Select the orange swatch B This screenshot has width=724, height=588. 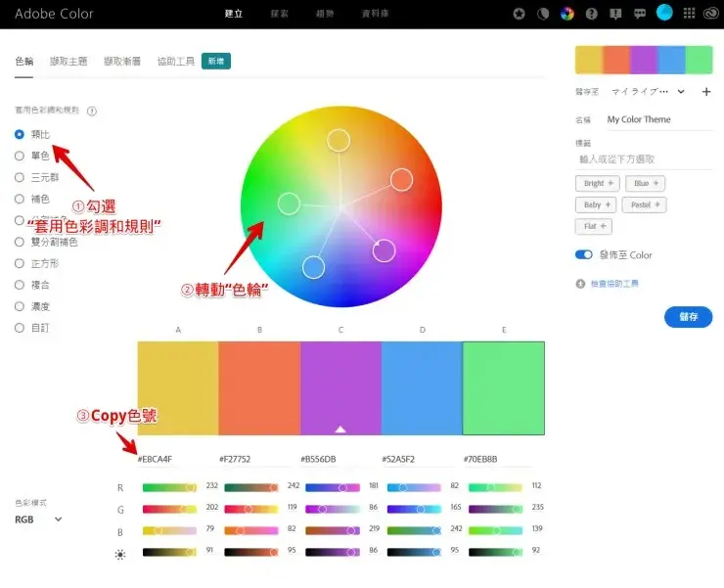tap(259, 388)
